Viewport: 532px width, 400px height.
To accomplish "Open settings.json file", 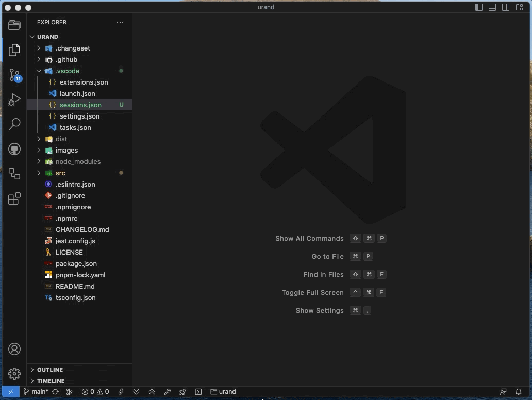I will (79, 116).
